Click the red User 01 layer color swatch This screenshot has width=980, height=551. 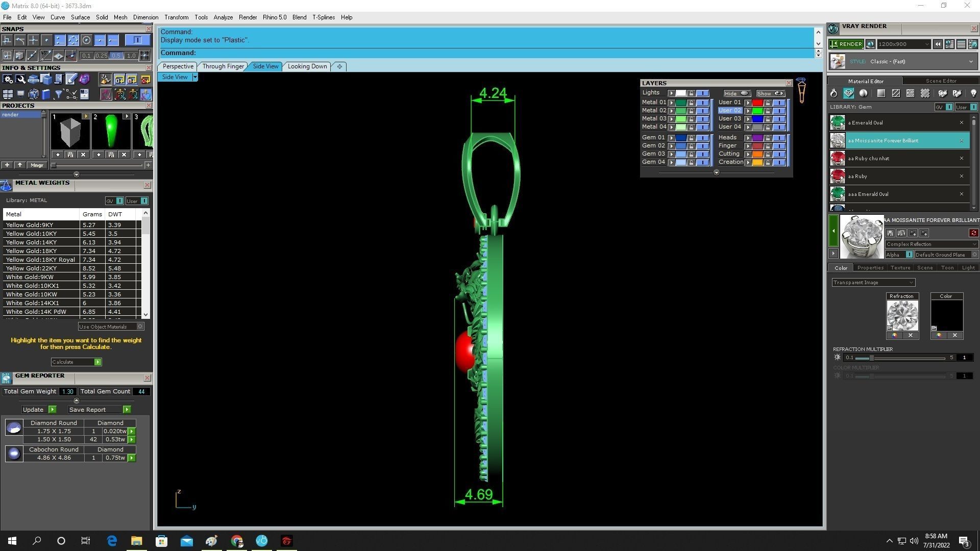757,103
